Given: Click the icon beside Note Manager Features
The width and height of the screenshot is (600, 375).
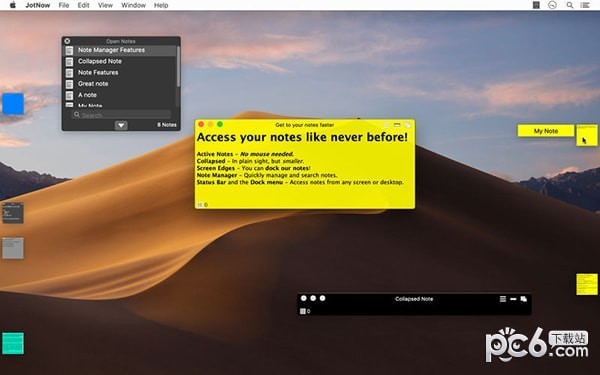Looking at the screenshot, I should (x=69, y=51).
